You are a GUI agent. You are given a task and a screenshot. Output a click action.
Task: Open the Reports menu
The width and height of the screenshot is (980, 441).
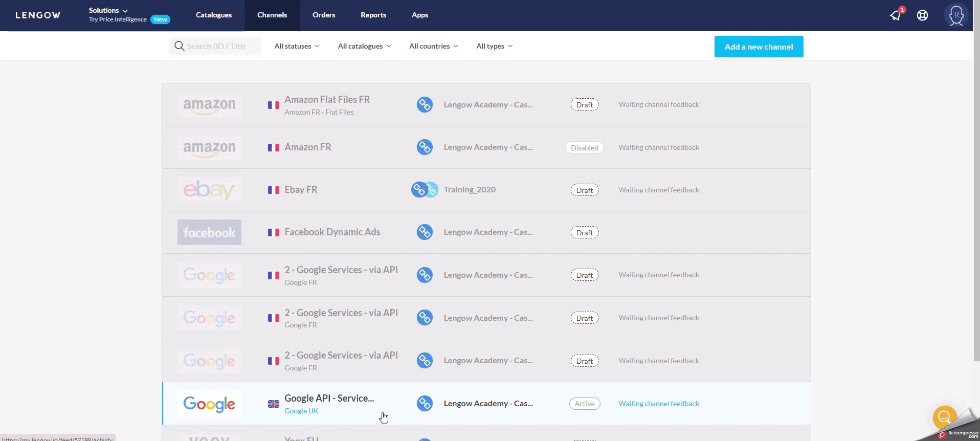pos(373,15)
